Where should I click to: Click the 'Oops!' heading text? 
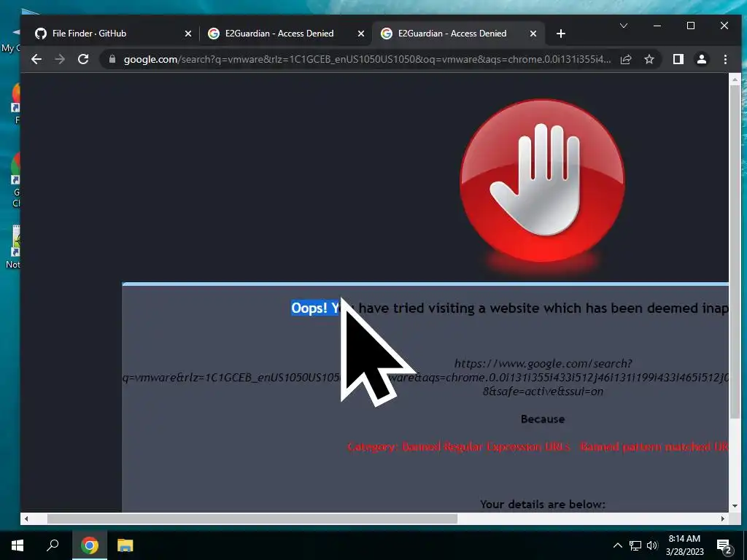[x=309, y=308]
